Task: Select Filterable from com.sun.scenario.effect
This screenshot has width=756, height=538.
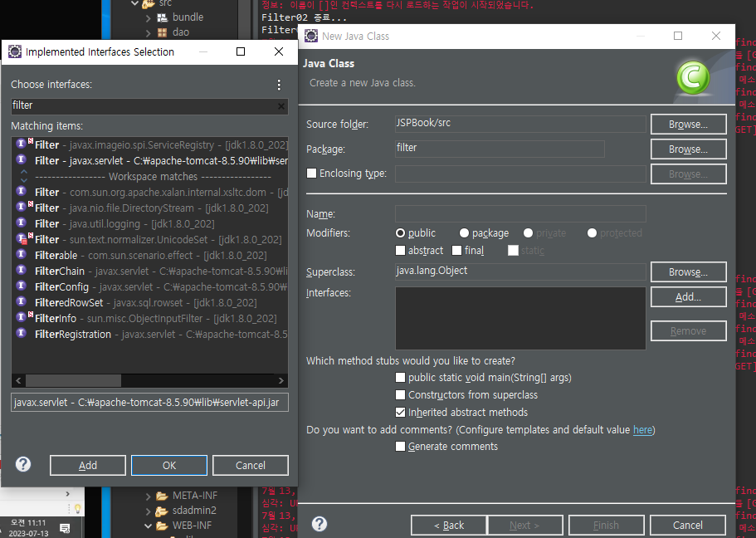Action: [x=149, y=255]
